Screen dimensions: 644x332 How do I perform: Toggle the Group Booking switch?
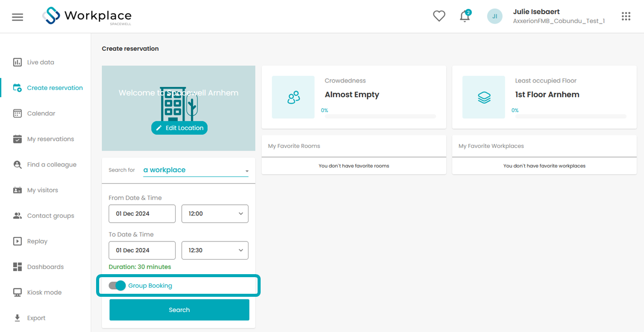point(117,286)
